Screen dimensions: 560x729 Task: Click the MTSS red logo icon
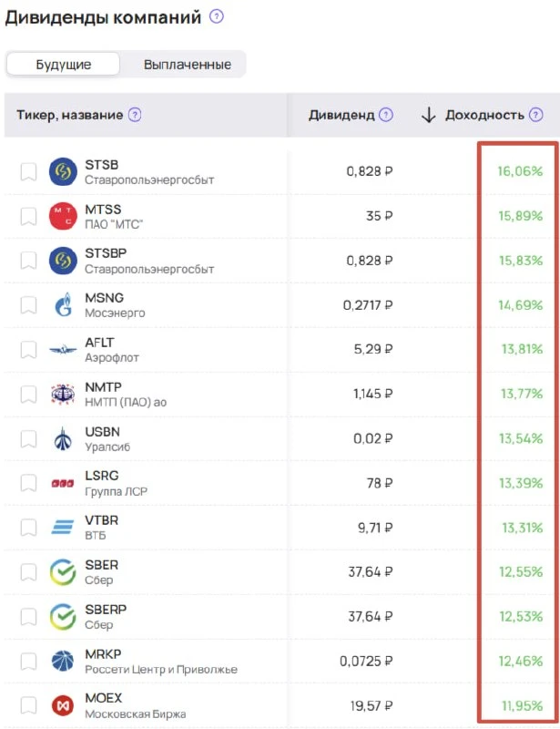click(63, 216)
